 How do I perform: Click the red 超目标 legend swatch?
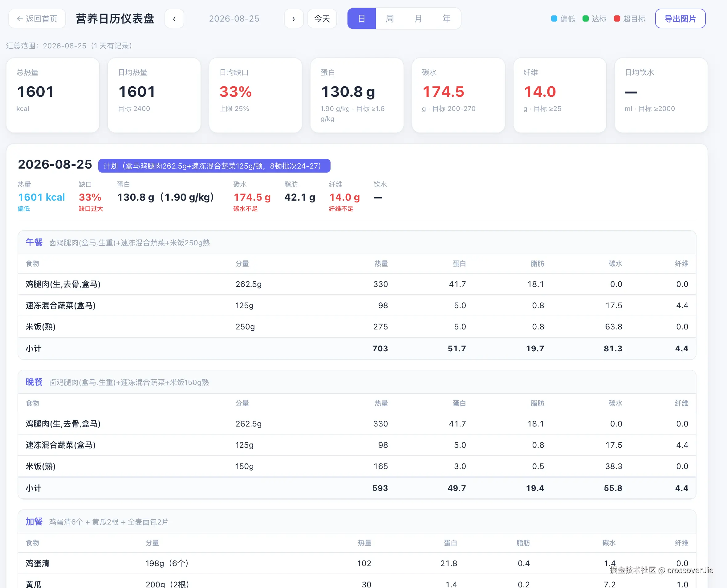(617, 18)
